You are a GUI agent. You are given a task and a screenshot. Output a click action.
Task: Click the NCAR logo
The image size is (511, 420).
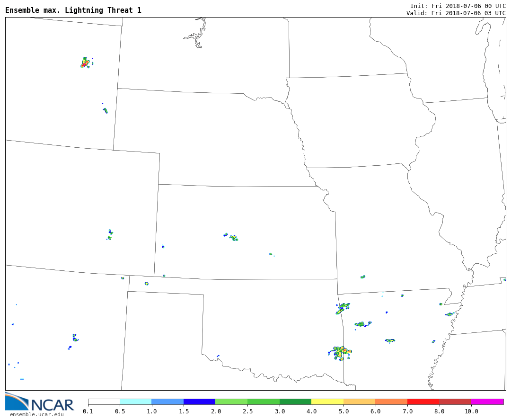[39, 402]
